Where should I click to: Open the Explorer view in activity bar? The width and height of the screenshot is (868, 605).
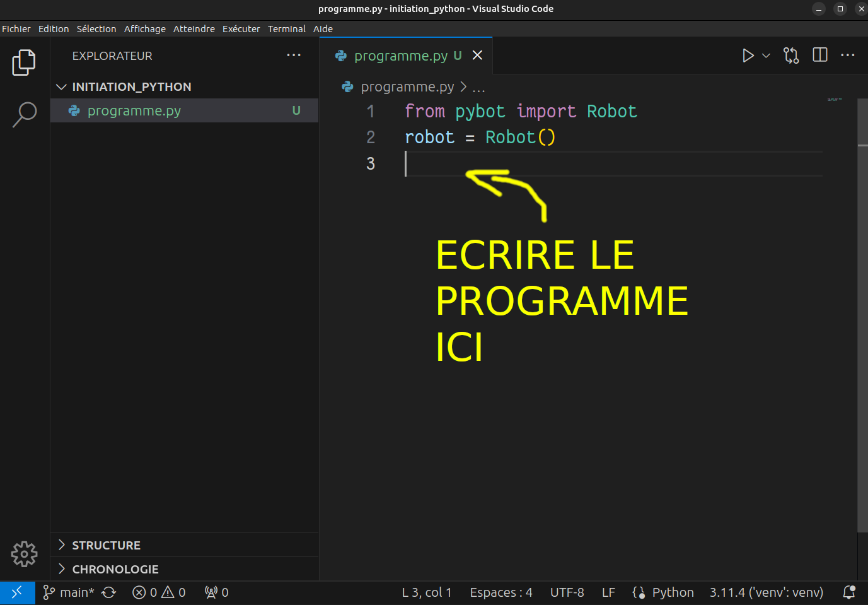point(24,62)
